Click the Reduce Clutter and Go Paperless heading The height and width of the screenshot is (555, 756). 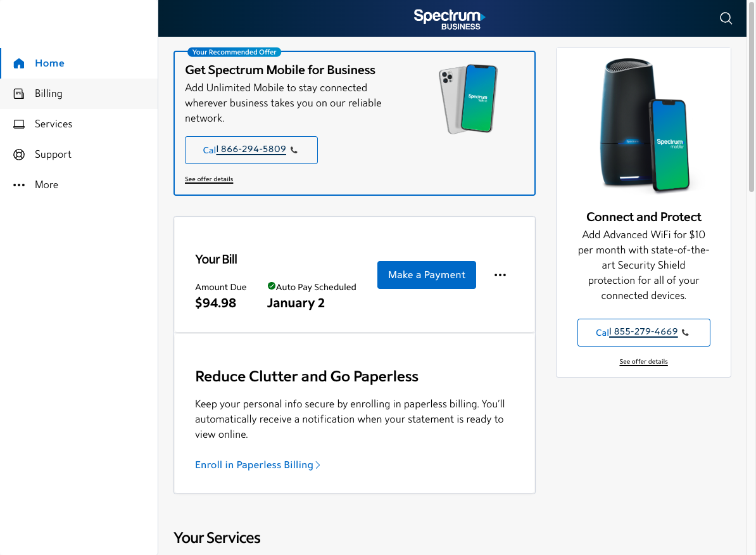click(306, 376)
